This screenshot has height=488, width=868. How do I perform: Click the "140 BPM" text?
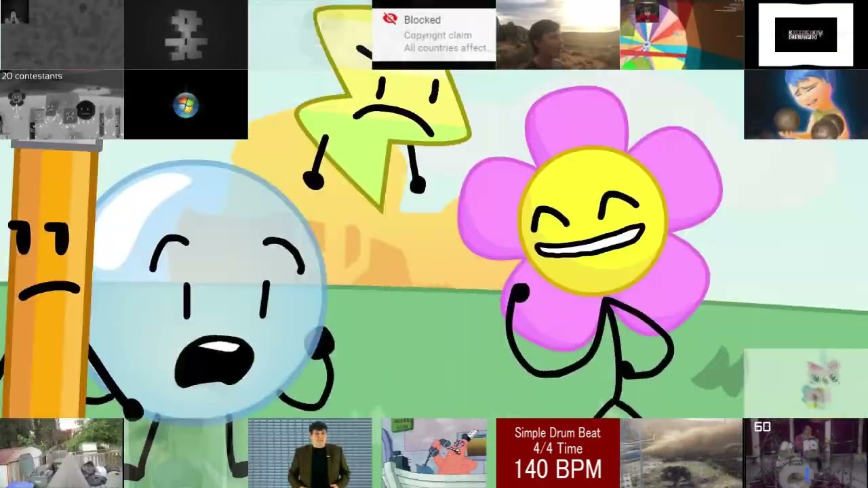(557, 469)
